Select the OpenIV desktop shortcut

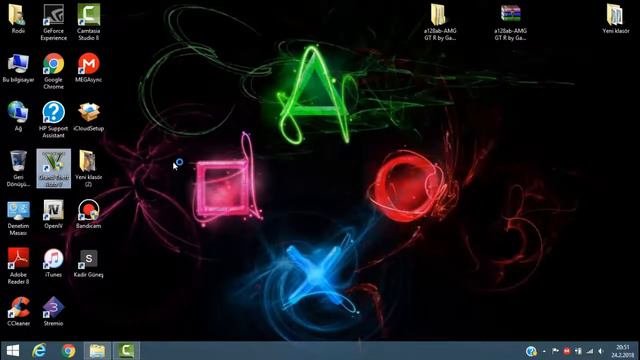tap(53, 214)
